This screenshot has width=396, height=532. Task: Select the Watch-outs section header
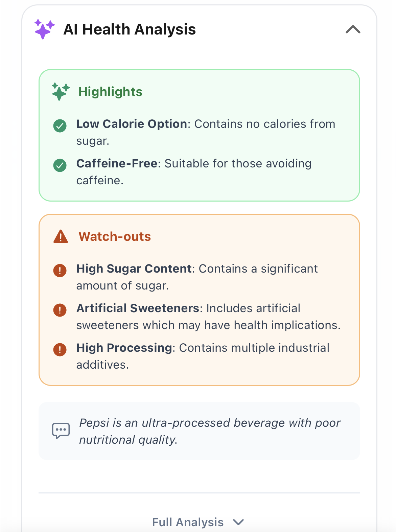pos(115,236)
